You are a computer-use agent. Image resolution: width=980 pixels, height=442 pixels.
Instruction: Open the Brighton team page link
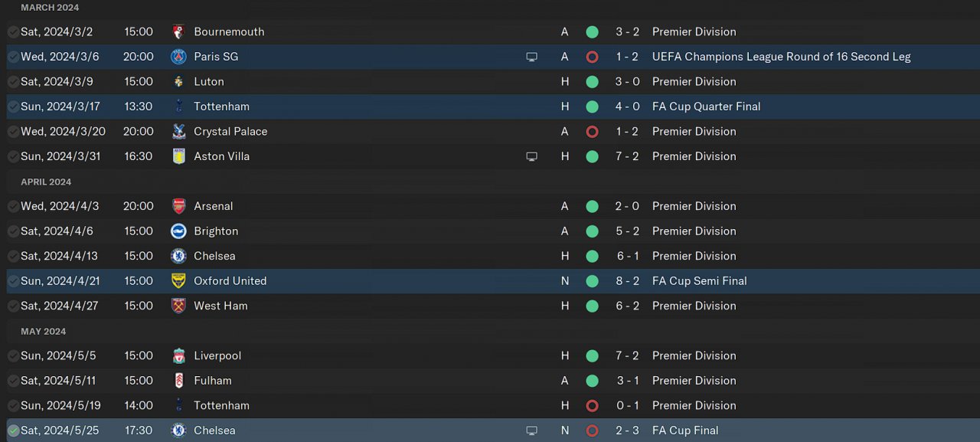click(216, 231)
